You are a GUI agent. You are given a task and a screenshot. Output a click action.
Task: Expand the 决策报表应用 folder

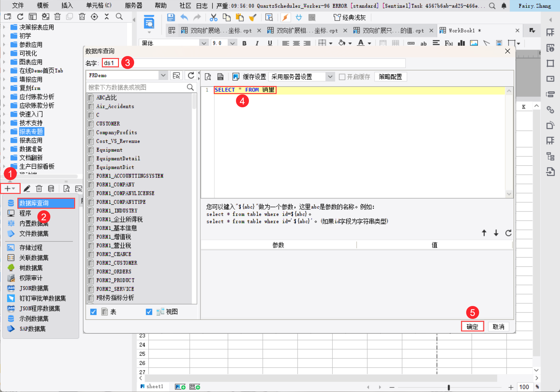(4, 27)
